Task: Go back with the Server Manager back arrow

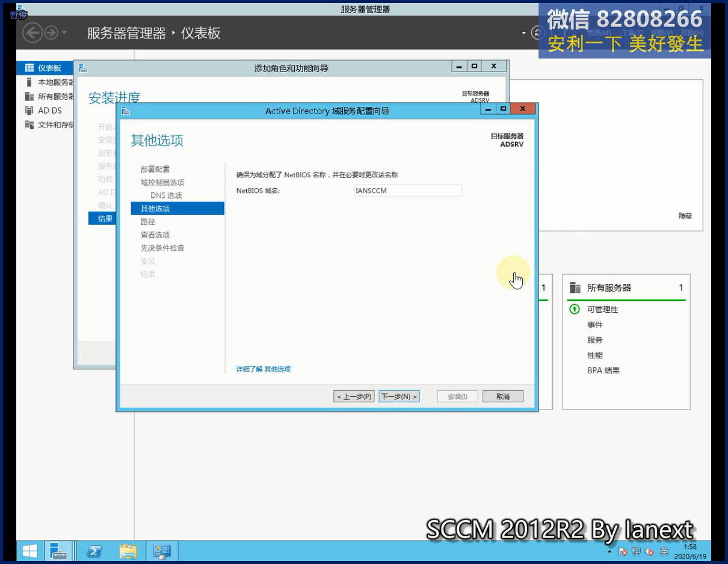Action: pyautogui.click(x=32, y=32)
